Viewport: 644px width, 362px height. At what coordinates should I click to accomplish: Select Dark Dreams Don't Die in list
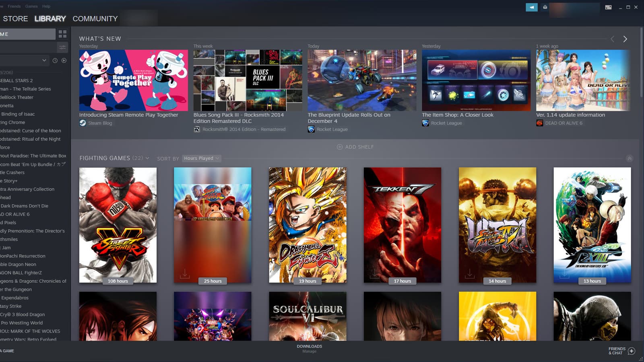click(x=24, y=206)
